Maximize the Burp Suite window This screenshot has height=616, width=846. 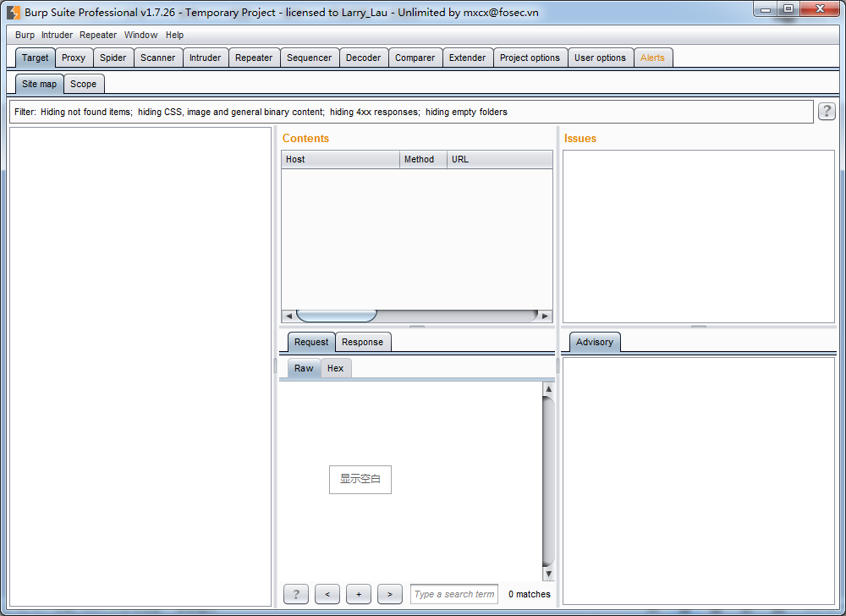pyautogui.click(x=788, y=9)
